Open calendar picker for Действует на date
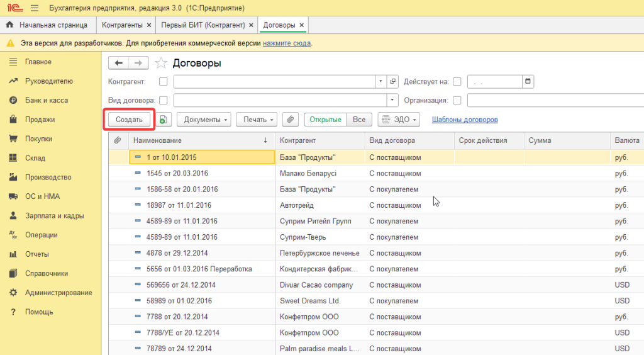 [x=528, y=81]
